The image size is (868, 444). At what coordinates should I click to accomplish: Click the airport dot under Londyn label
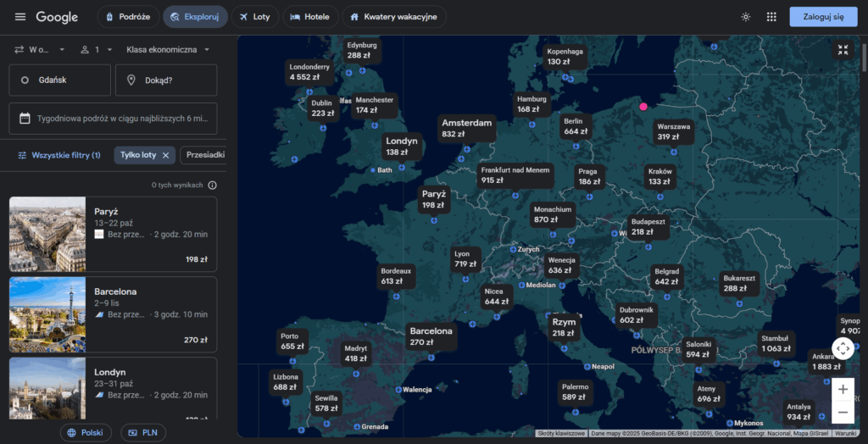coord(402,167)
